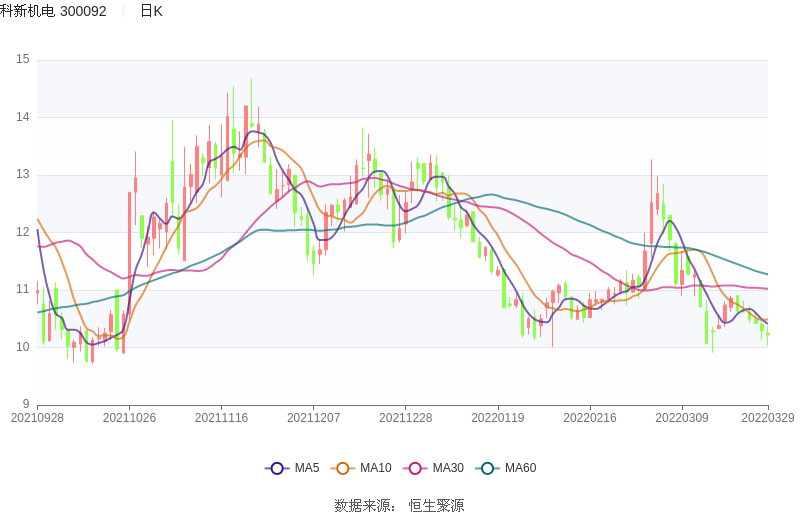Disable the MA60 series from legend text

(x=520, y=468)
